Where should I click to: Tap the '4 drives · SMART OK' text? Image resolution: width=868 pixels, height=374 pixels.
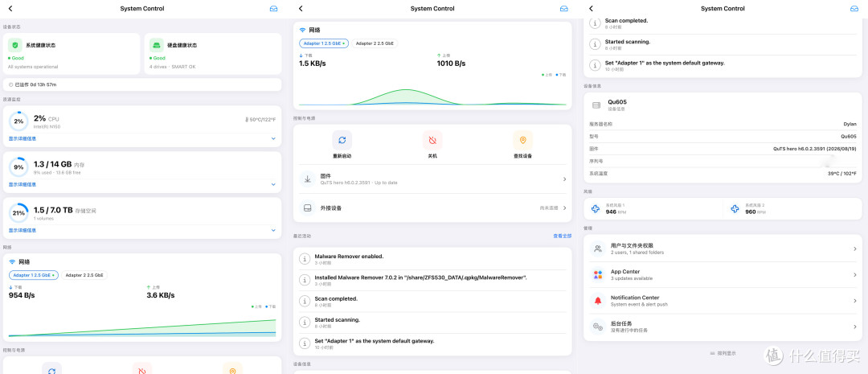[173, 67]
